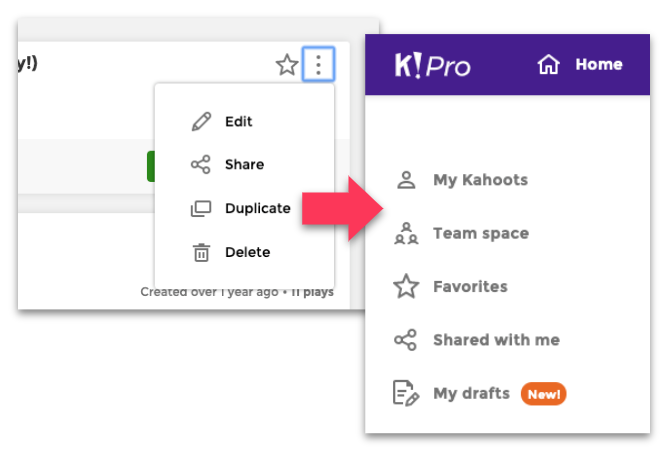Select Duplicate from the context menu
The image size is (664, 454).
point(257,208)
